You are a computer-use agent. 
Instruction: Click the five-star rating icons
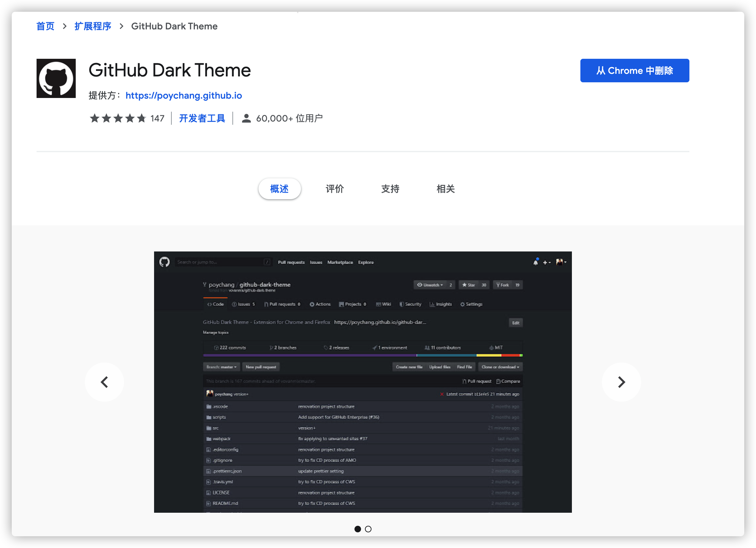tap(118, 119)
